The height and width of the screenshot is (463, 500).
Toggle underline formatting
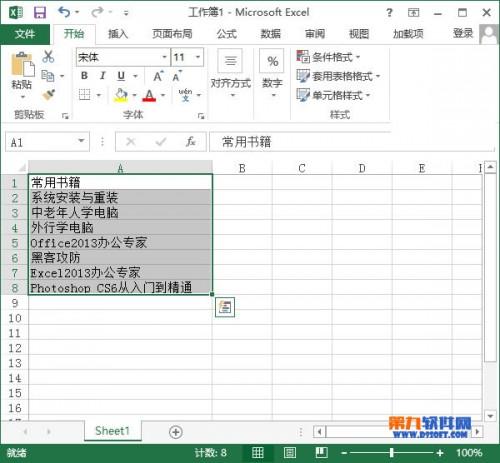coord(121,76)
